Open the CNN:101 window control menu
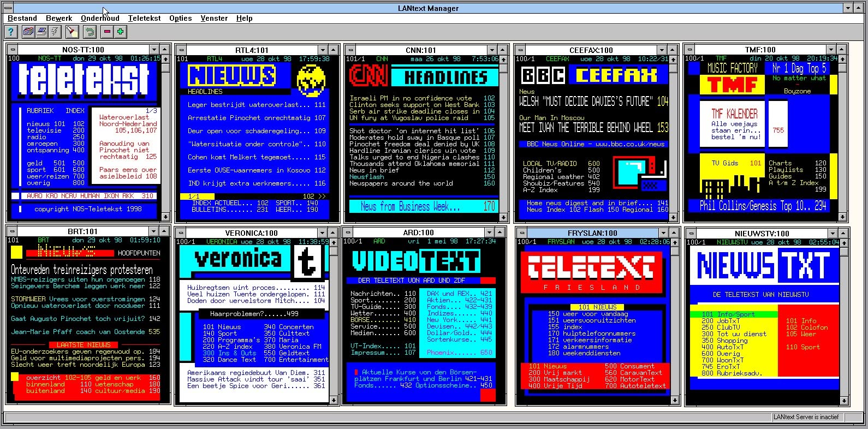 click(x=350, y=50)
